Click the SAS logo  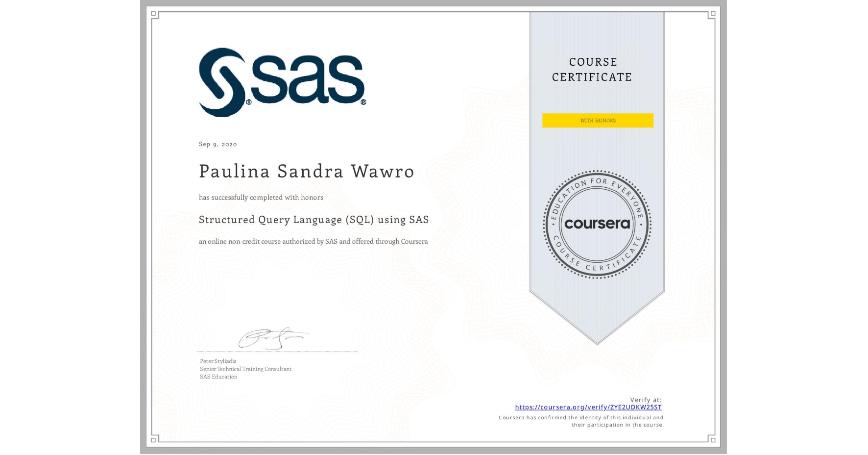282,81
